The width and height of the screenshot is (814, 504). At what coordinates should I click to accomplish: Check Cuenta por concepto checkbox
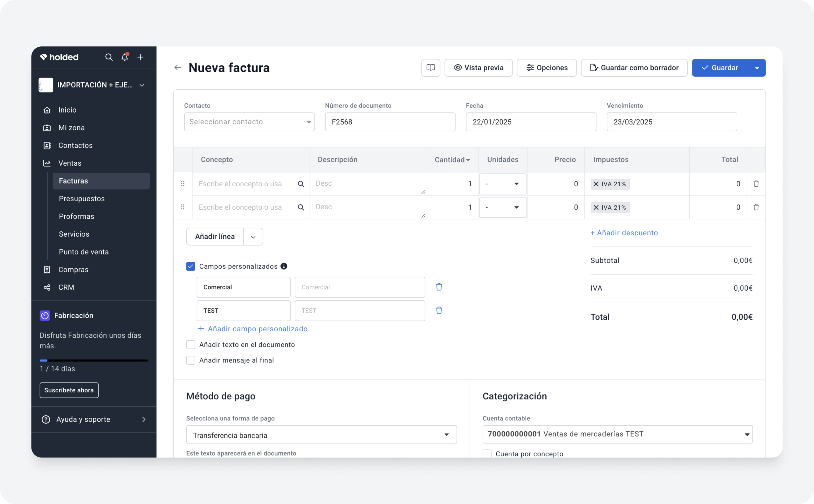(x=487, y=453)
